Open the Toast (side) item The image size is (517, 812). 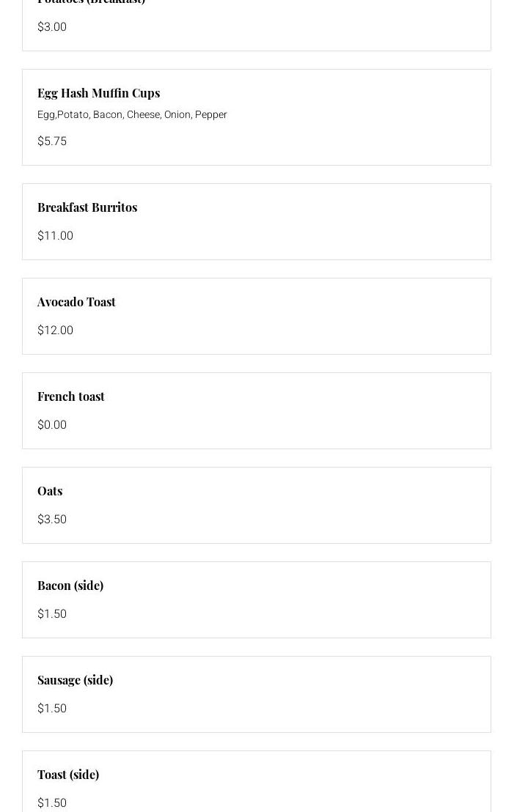pyautogui.click(x=68, y=775)
